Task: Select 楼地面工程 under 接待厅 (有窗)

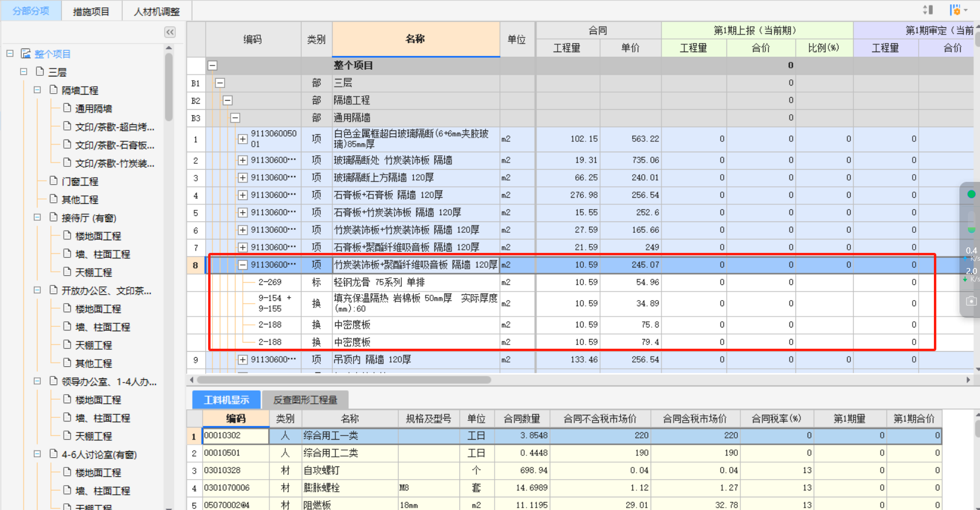Action: [98, 236]
